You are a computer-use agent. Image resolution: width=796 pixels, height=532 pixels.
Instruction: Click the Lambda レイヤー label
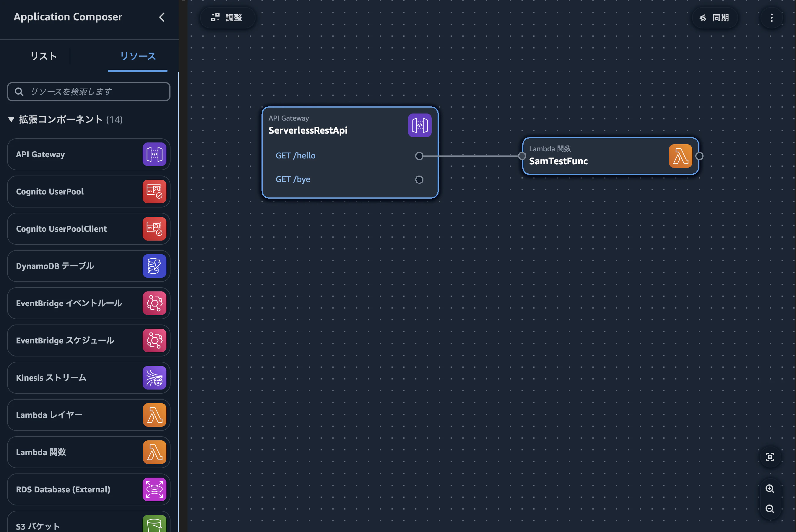[x=49, y=415]
